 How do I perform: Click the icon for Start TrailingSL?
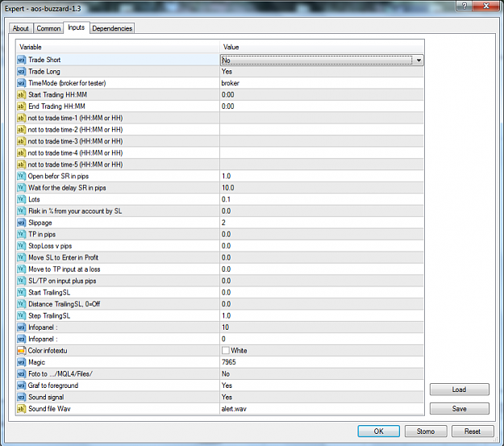coord(21,292)
